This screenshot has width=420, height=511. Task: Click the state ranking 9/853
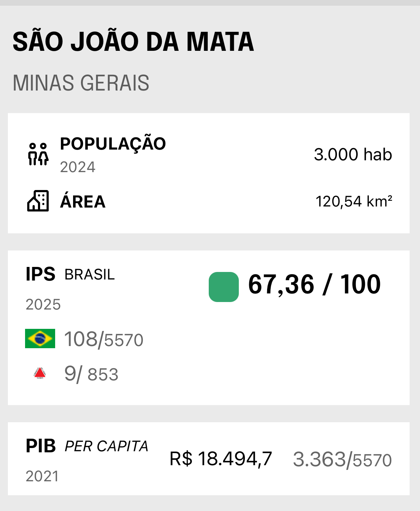tap(91, 374)
